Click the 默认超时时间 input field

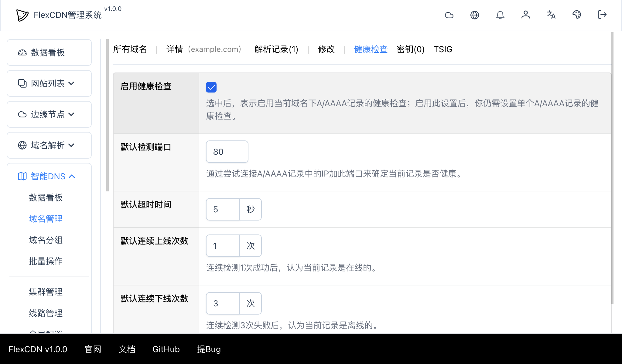(x=223, y=209)
